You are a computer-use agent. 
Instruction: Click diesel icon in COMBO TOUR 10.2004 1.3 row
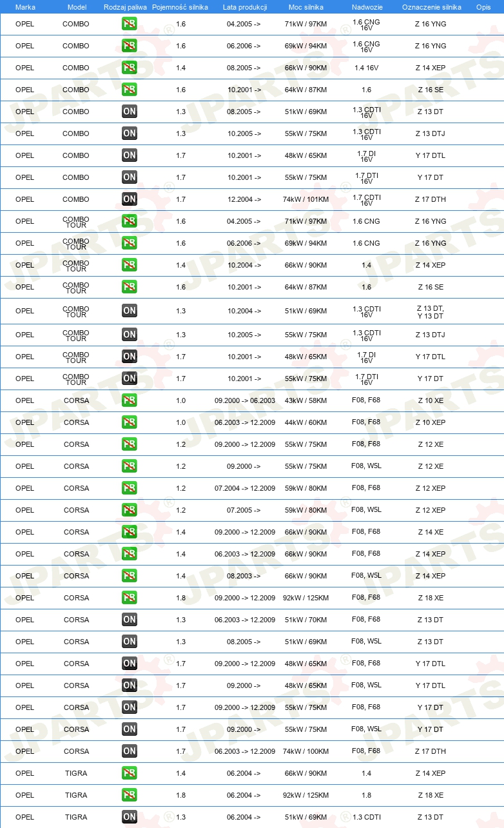click(x=130, y=311)
